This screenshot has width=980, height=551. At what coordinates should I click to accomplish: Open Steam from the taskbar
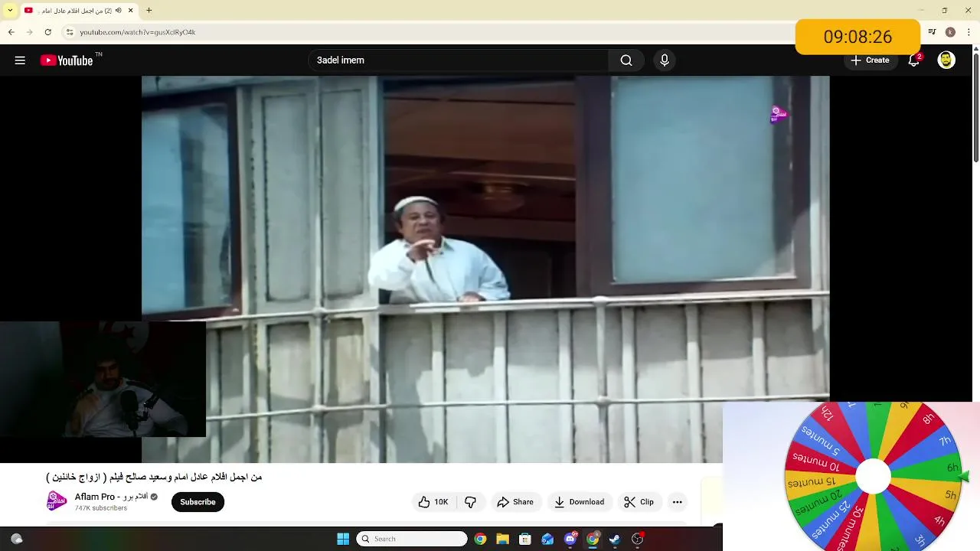[x=615, y=539]
